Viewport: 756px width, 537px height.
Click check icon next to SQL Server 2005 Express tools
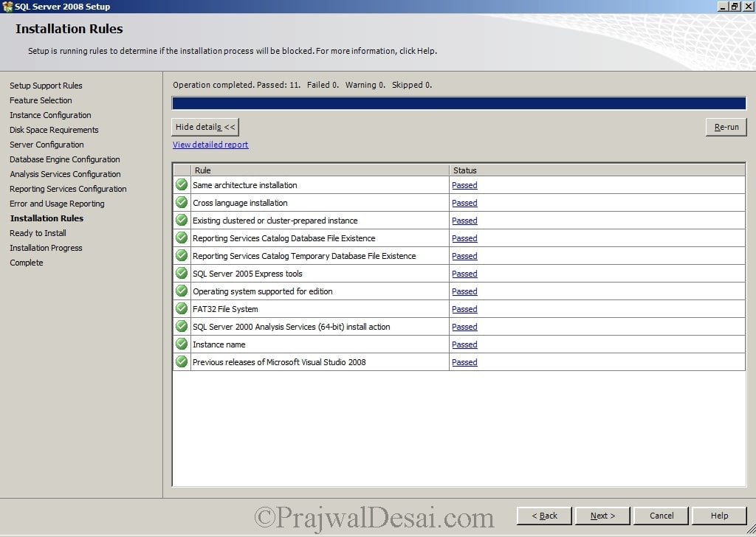(182, 274)
